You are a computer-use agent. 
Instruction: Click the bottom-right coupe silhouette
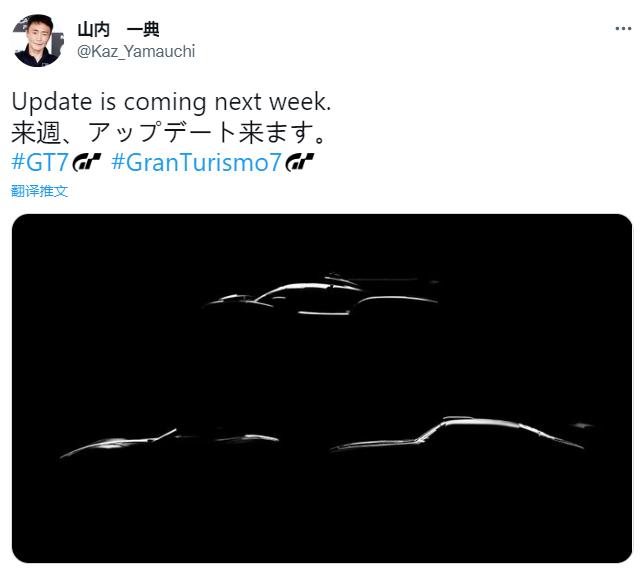(460, 435)
